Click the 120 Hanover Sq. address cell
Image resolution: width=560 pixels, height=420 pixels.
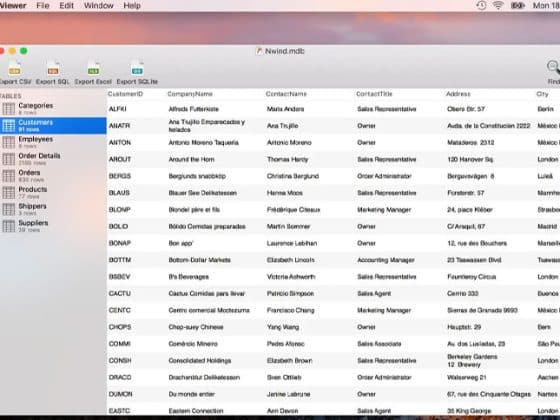(x=470, y=159)
